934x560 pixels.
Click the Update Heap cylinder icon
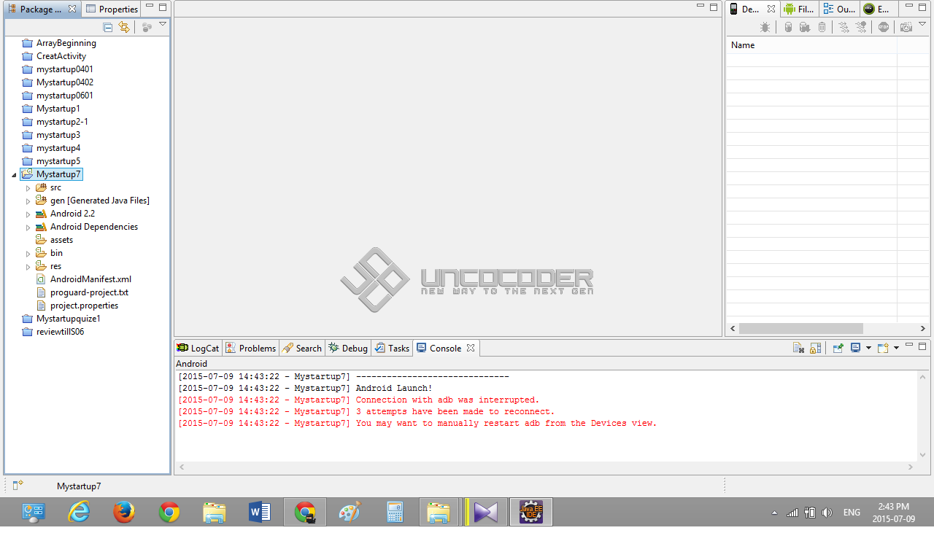pyautogui.click(x=788, y=27)
